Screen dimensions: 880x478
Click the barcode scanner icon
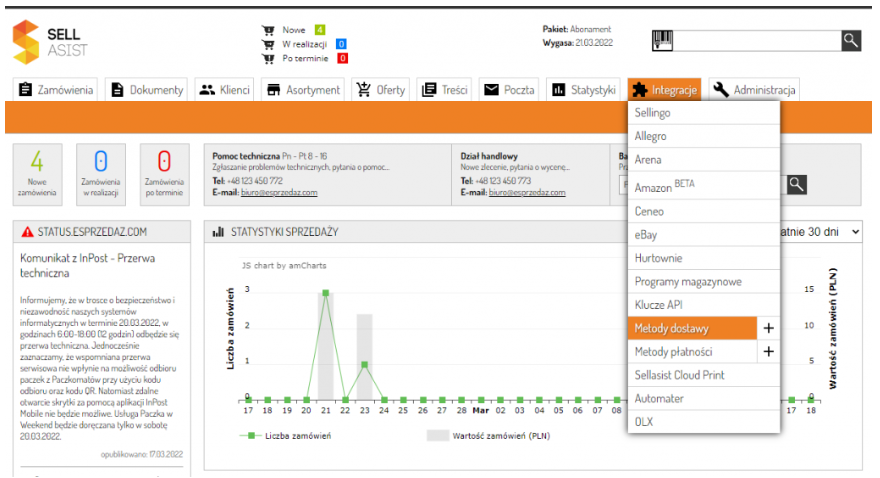663,40
